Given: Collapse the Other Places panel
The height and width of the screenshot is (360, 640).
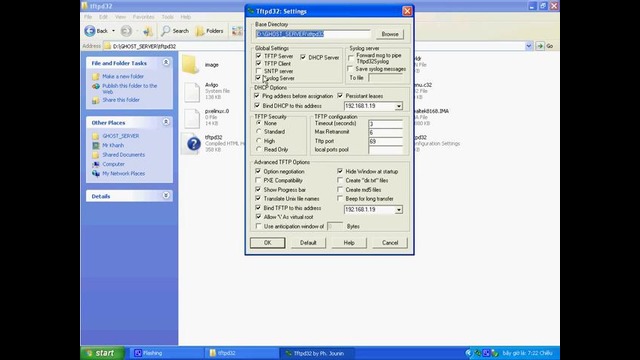Looking at the screenshot, I should click(166, 122).
